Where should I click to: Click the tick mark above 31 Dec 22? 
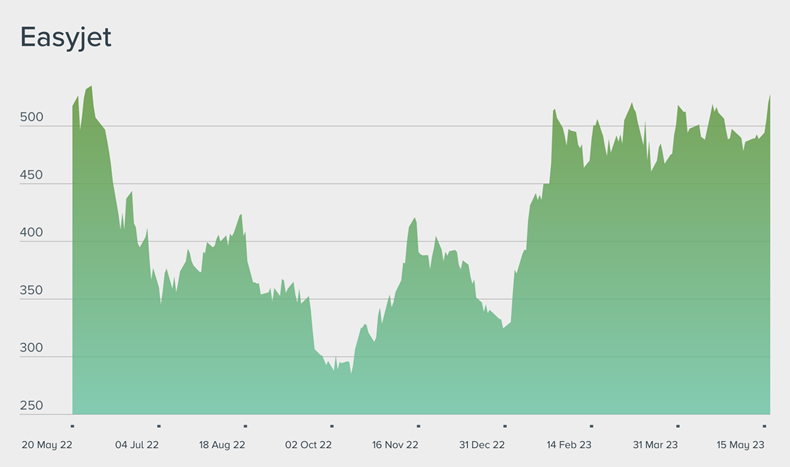(505, 425)
